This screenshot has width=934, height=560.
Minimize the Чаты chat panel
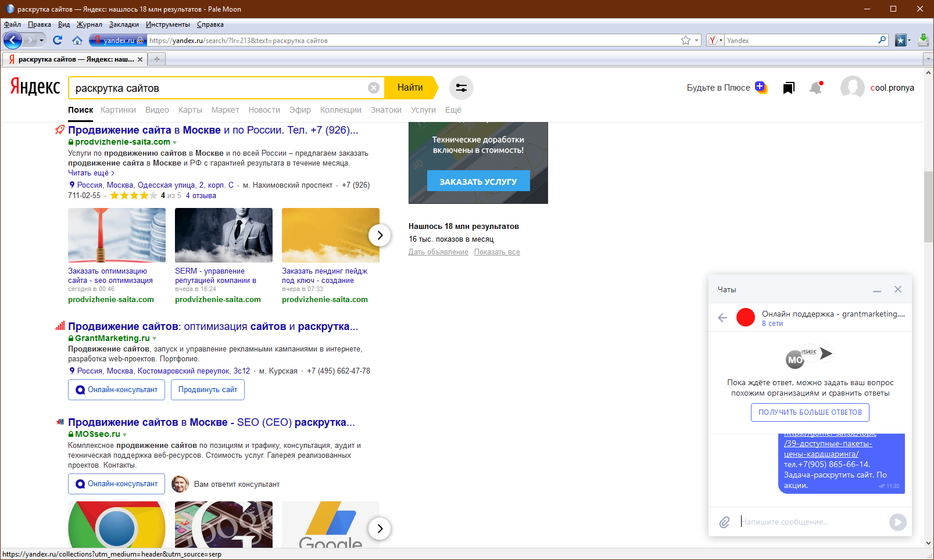(877, 290)
